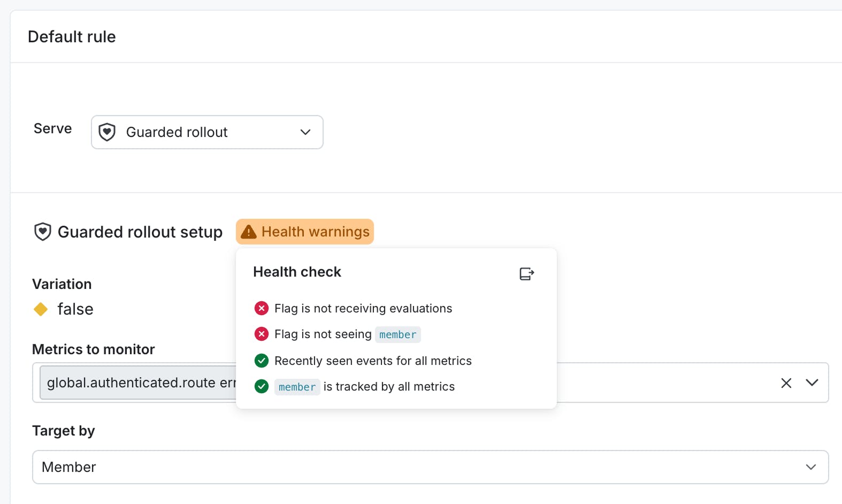Click the 'false' variation label
Viewport: 842px width, 504px height.
[75, 309]
